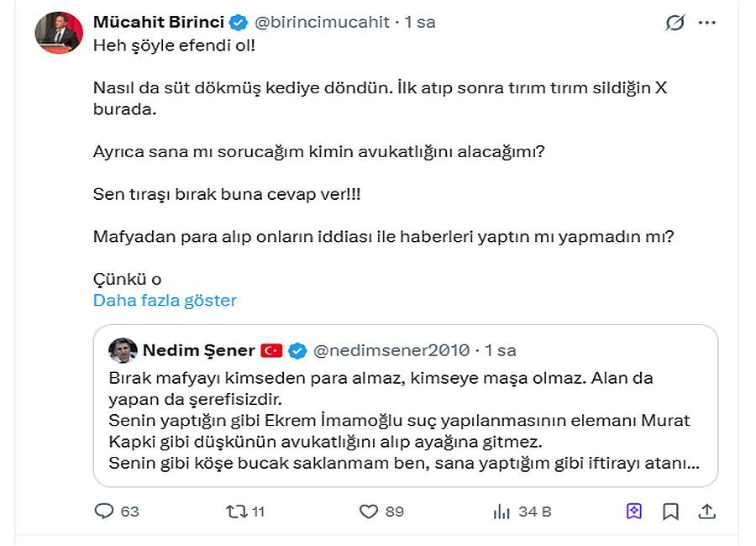The image size is (756, 546).
Task: Open view analytics bar chart icon
Action: point(502,511)
